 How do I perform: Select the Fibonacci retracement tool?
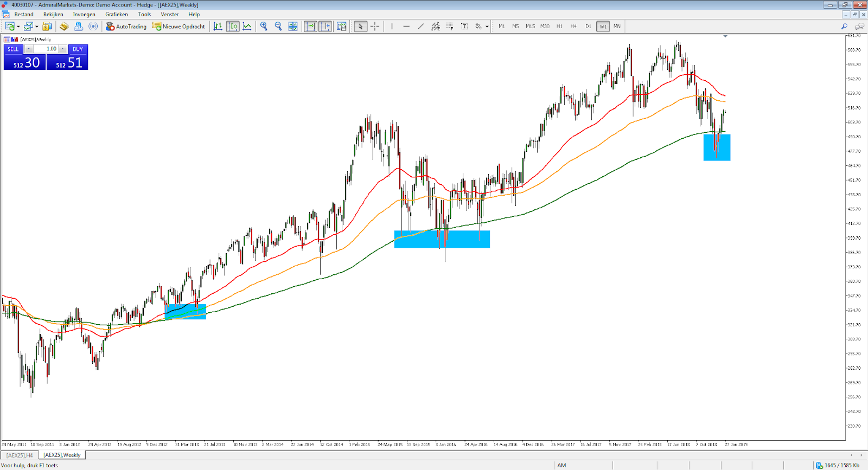tap(450, 26)
